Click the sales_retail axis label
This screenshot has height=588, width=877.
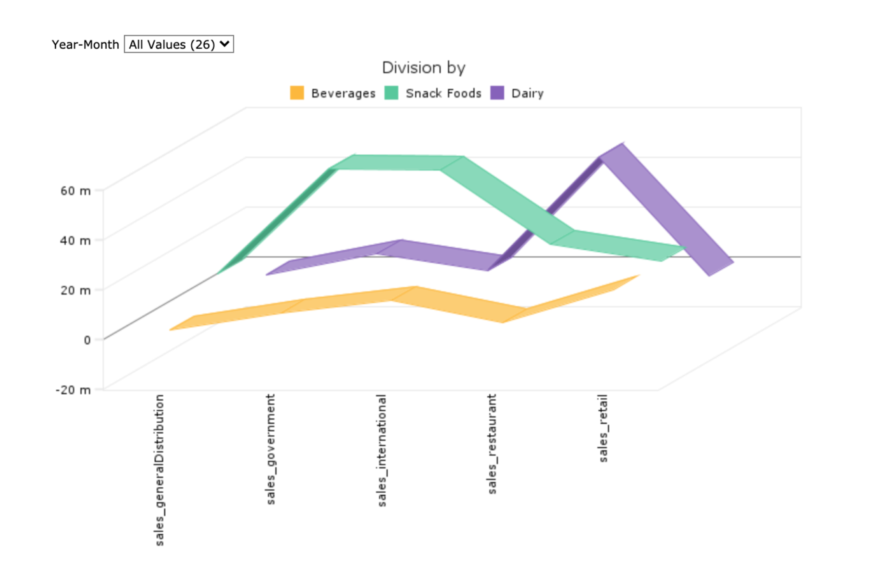point(602,426)
